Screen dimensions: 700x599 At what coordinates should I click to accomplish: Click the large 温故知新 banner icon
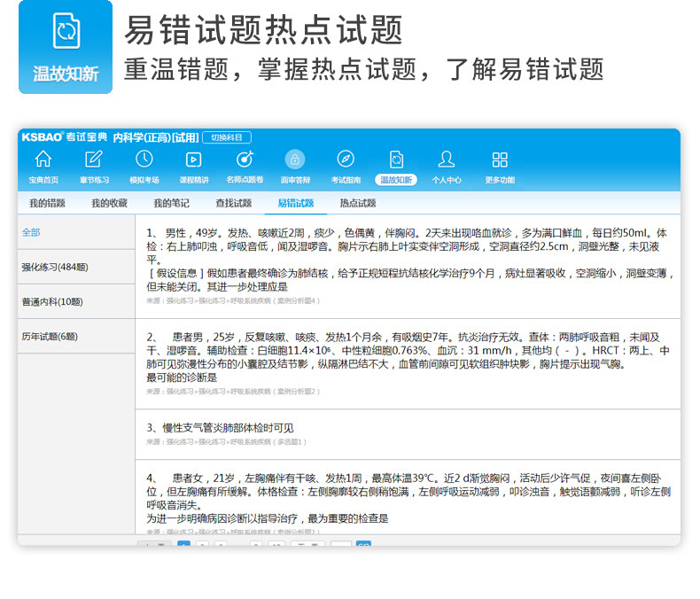(x=66, y=47)
